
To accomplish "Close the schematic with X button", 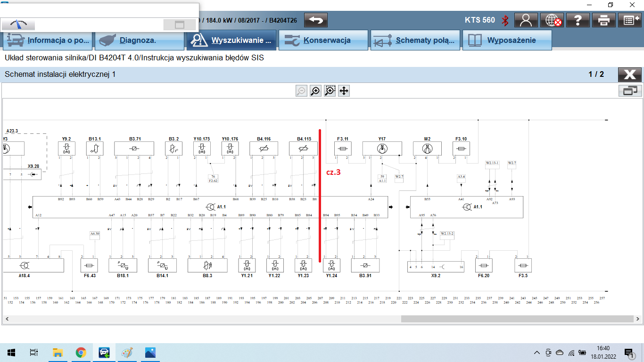I will pos(629,74).
